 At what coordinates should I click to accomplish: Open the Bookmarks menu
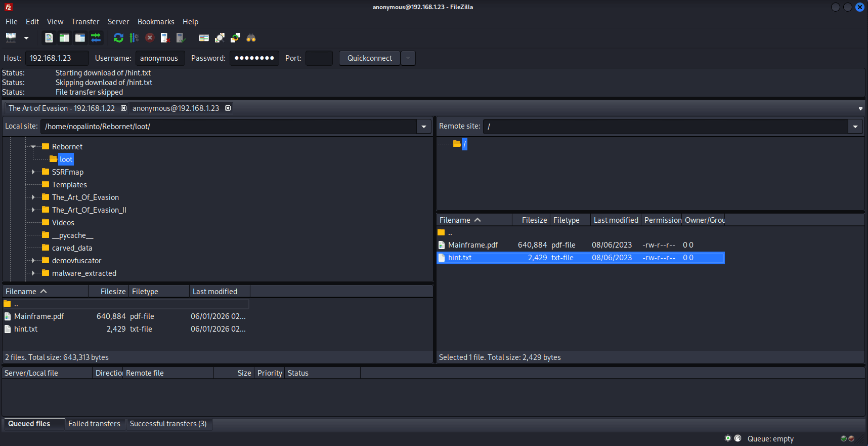[156, 22]
